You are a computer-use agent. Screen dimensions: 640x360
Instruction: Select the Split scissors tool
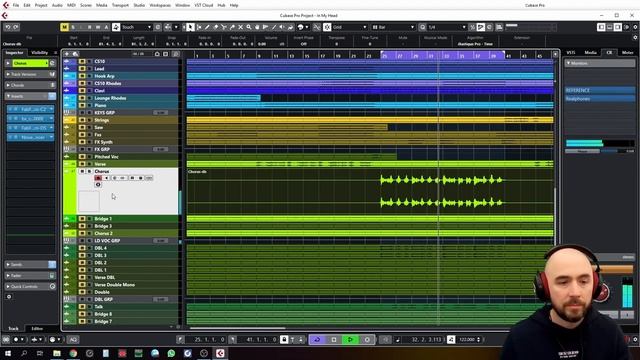pos(224,27)
